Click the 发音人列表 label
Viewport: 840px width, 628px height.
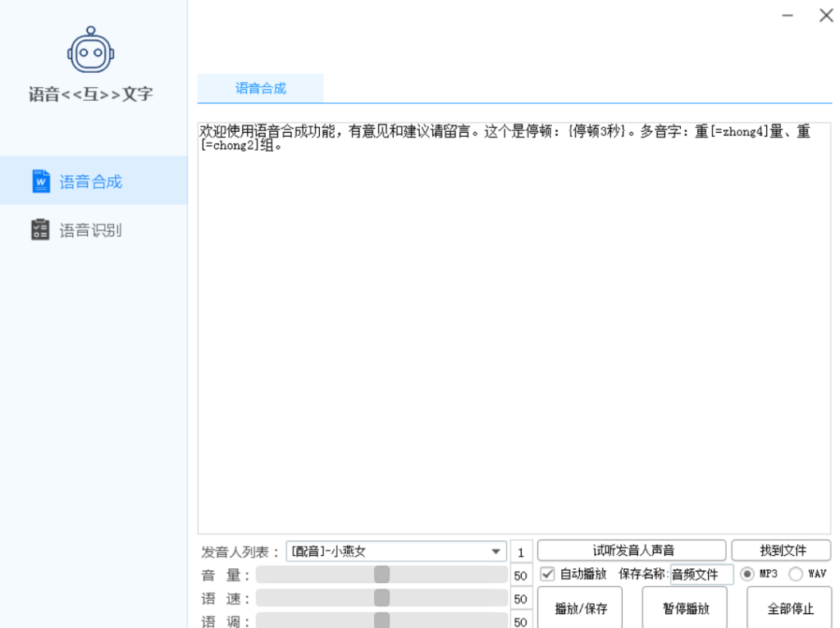tap(240, 552)
